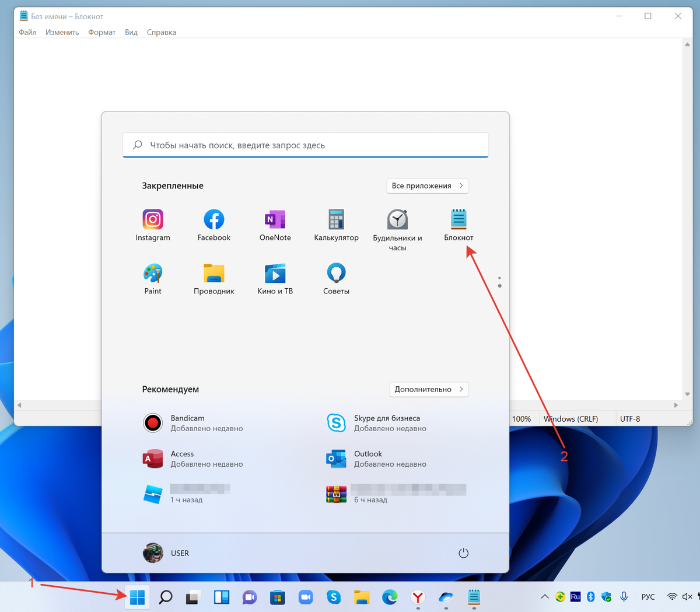Open Skype from the taskbar
Image resolution: width=700 pixels, height=612 pixels.
pos(334,597)
